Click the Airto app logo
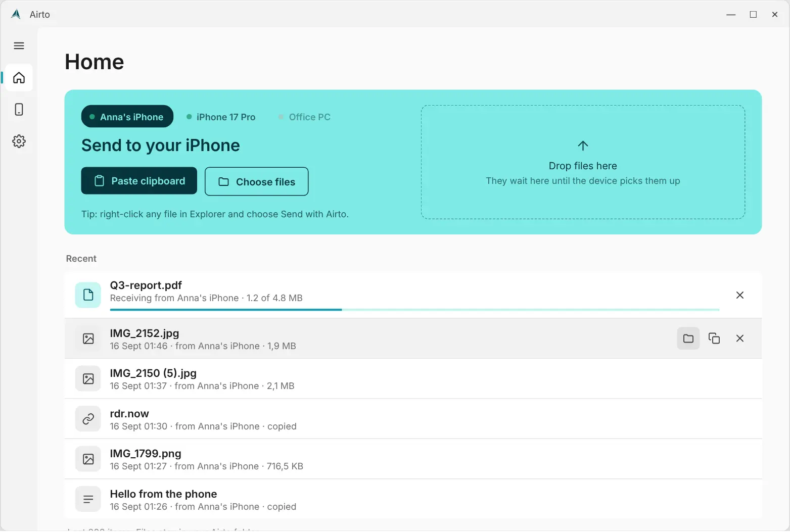 (16, 15)
